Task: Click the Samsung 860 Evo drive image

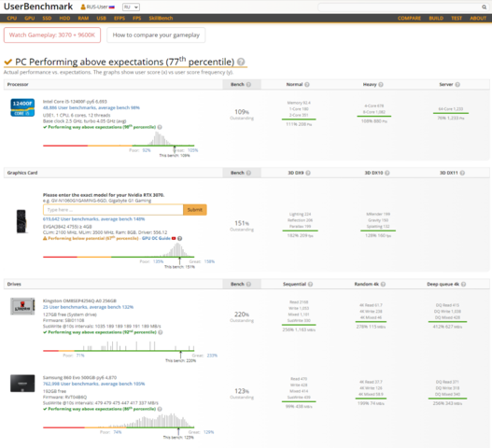Action: [x=22, y=384]
